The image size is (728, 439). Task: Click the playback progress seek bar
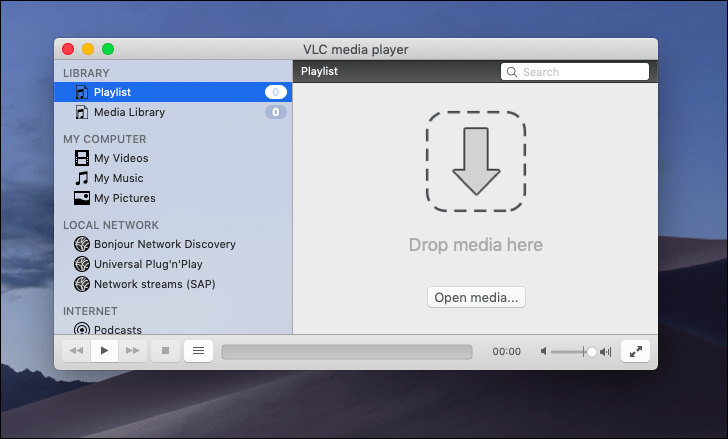click(x=347, y=352)
